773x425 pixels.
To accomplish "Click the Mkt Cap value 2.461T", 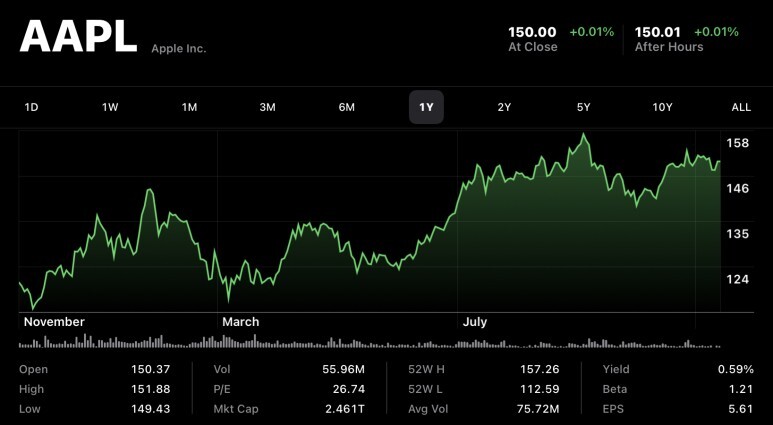I will click(x=345, y=409).
